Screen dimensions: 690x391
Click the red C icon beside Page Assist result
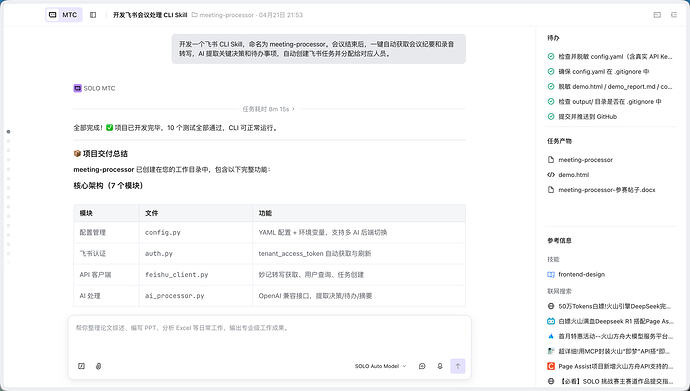click(x=551, y=366)
